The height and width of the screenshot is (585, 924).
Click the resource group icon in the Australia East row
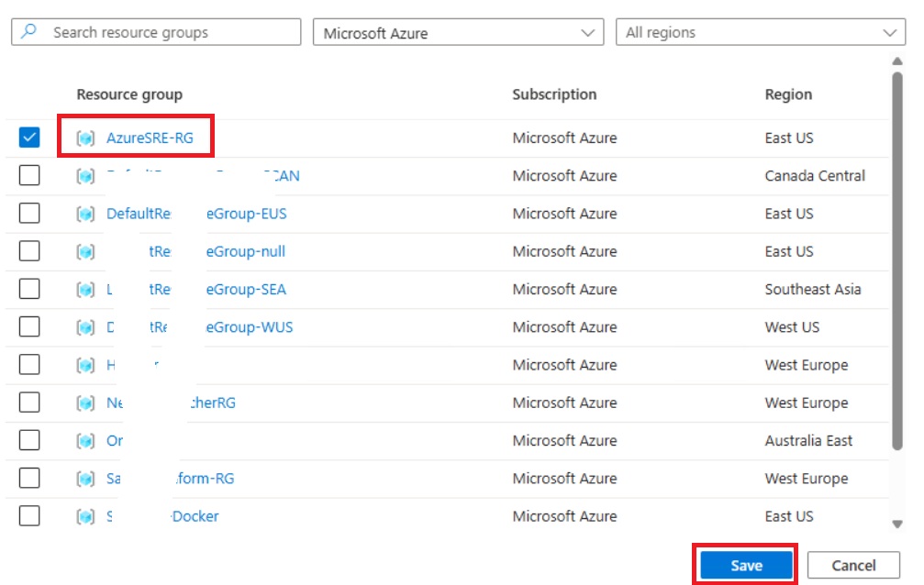[85, 441]
